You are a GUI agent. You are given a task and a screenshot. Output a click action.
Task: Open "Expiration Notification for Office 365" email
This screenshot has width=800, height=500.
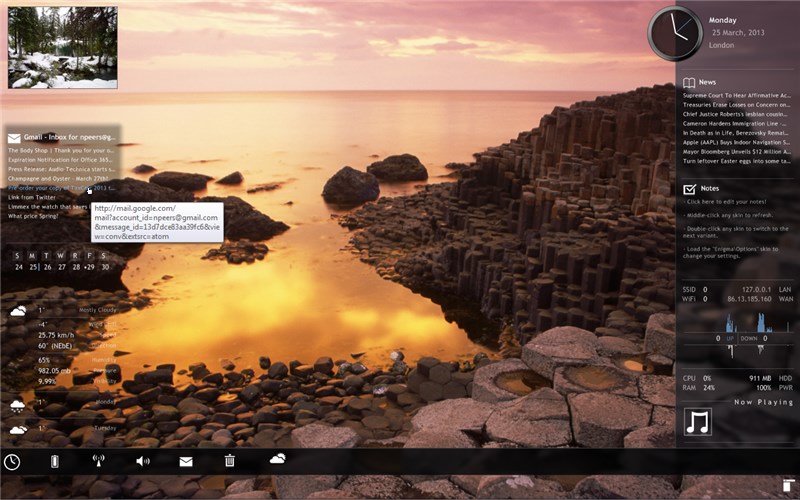61,159
